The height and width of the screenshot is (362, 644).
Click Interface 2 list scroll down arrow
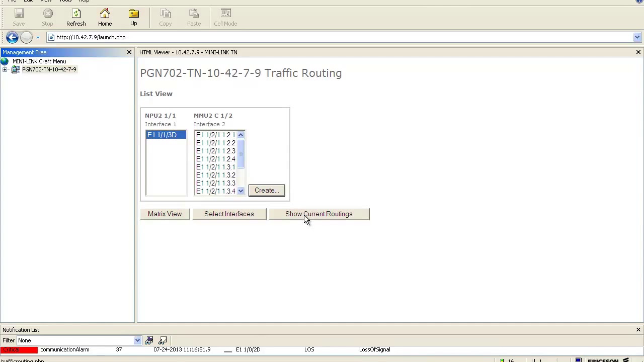click(240, 191)
